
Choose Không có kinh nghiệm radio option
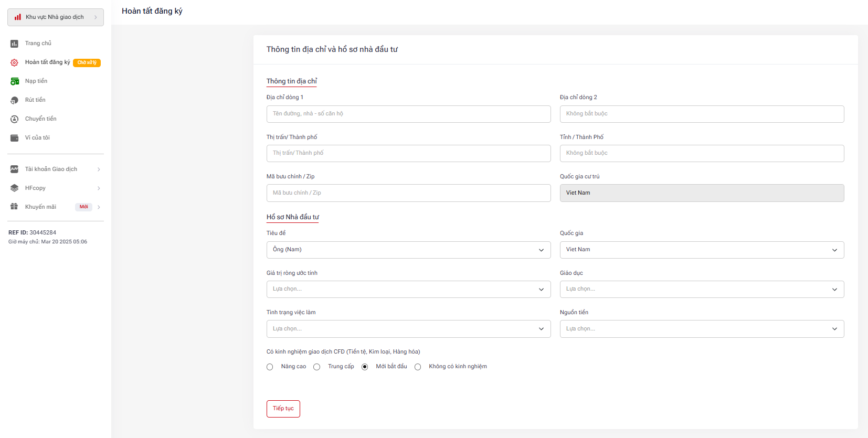point(418,367)
